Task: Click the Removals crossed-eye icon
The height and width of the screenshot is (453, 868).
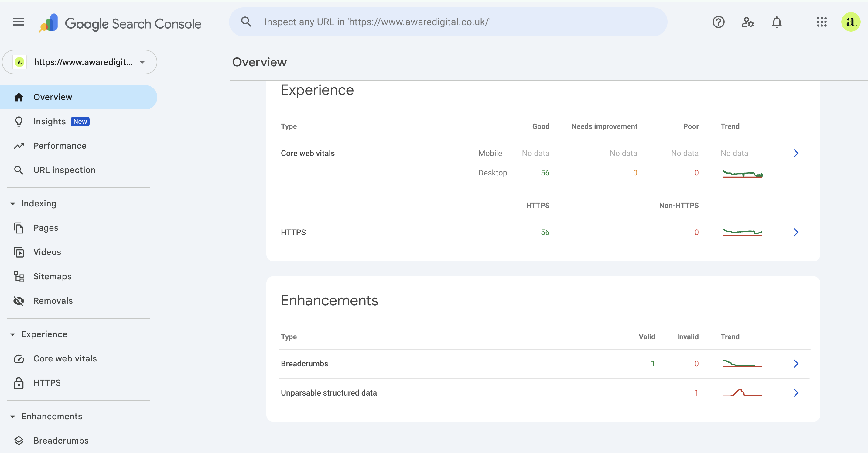Action: [x=19, y=301]
